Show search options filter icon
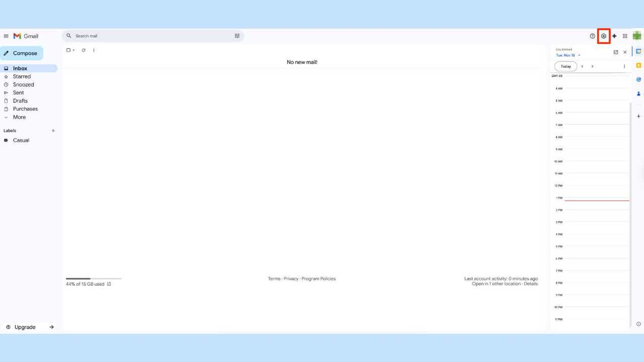The image size is (644, 362). click(237, 36)
